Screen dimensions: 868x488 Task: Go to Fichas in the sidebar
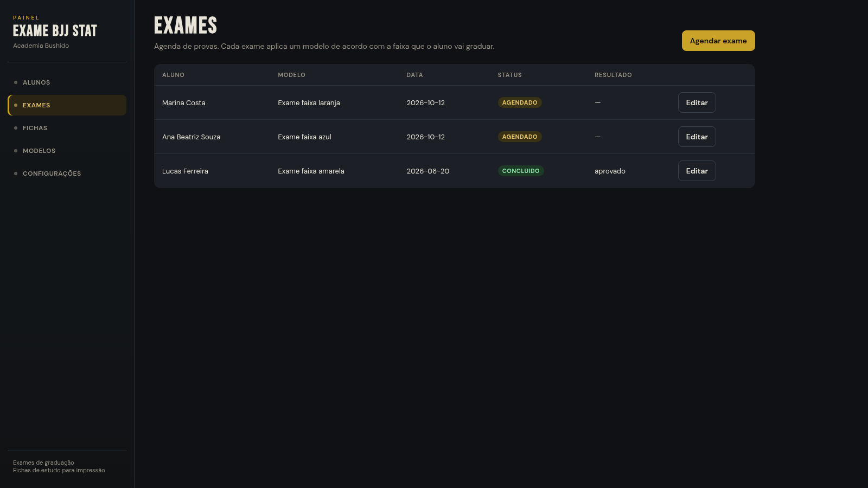click(67, 128)
